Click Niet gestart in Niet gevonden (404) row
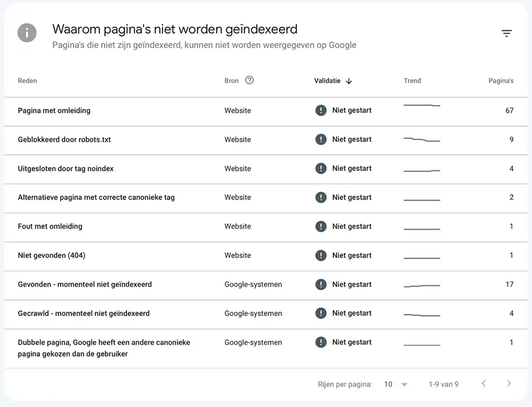The height and width of the screenshot is (407, 532). pyautogui.click(x=352, y=255)
